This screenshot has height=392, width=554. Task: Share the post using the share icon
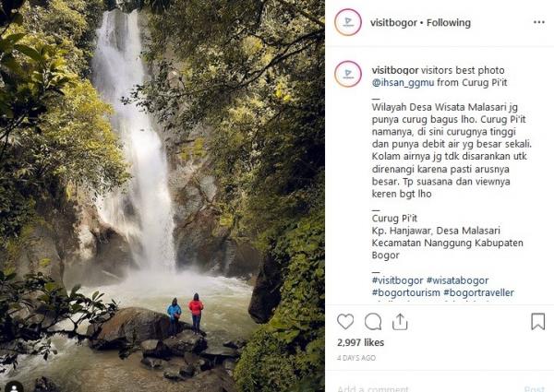click(400, 322)
